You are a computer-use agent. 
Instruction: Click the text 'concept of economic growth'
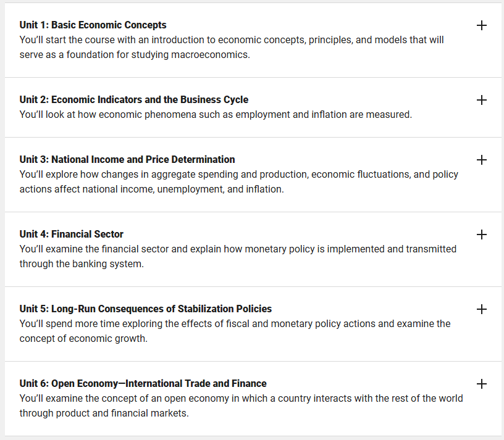pos(83,339)
